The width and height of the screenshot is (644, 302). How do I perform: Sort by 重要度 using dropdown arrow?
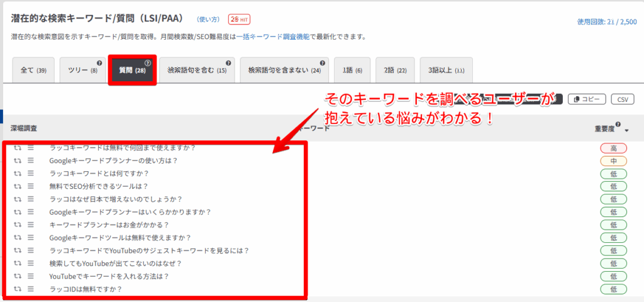tap(626, 130)
